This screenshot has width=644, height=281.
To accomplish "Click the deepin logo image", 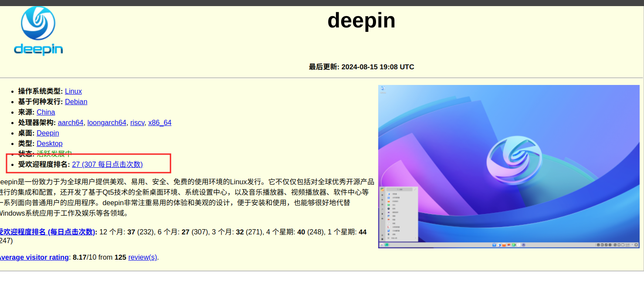I will pyautogui.click(x=38, y=31).
